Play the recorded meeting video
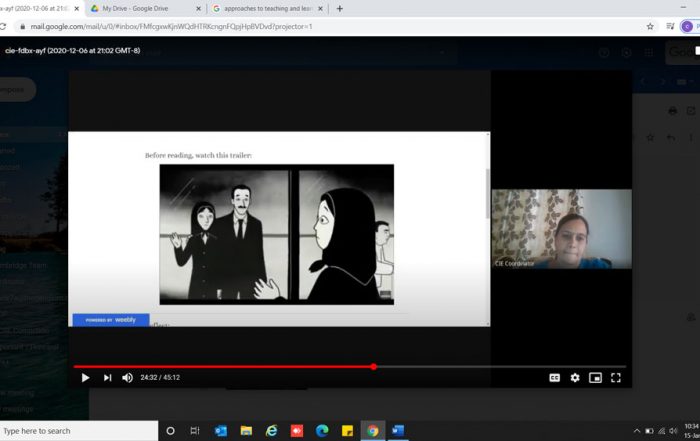700x441 pixels. coord(85,378)
